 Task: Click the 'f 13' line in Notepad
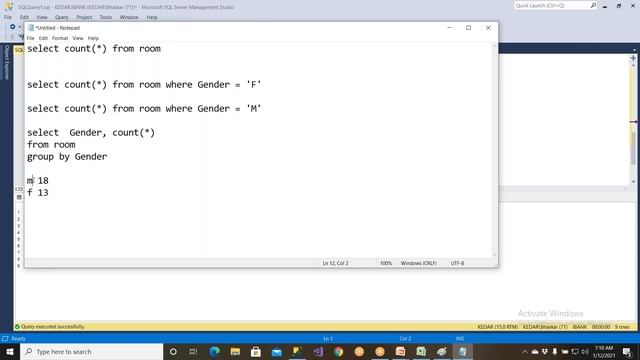point(38,193)
